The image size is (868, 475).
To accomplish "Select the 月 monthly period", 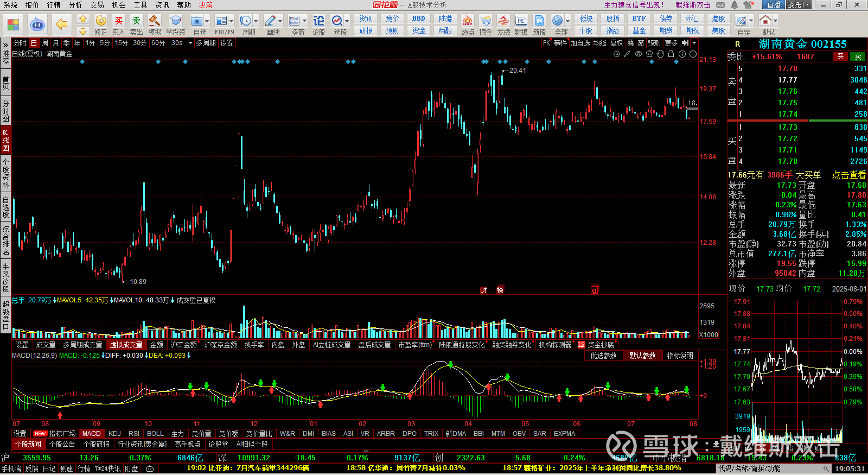I will (x=55, y=43).
